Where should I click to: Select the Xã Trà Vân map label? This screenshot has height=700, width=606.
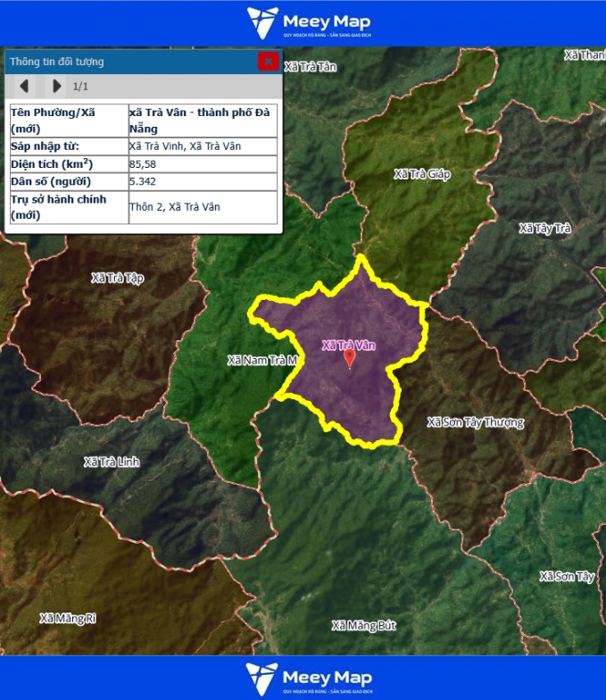(x=349, y=345)
